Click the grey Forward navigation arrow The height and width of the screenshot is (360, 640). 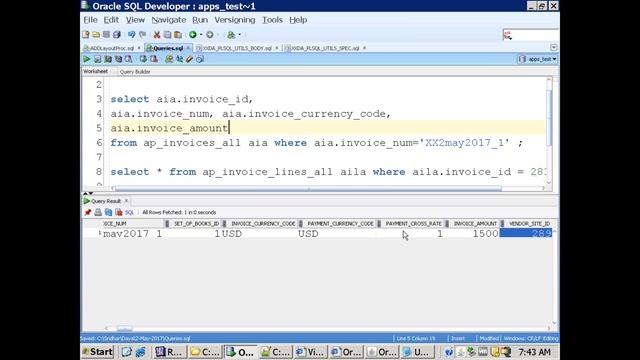click(x=210, y=35)
